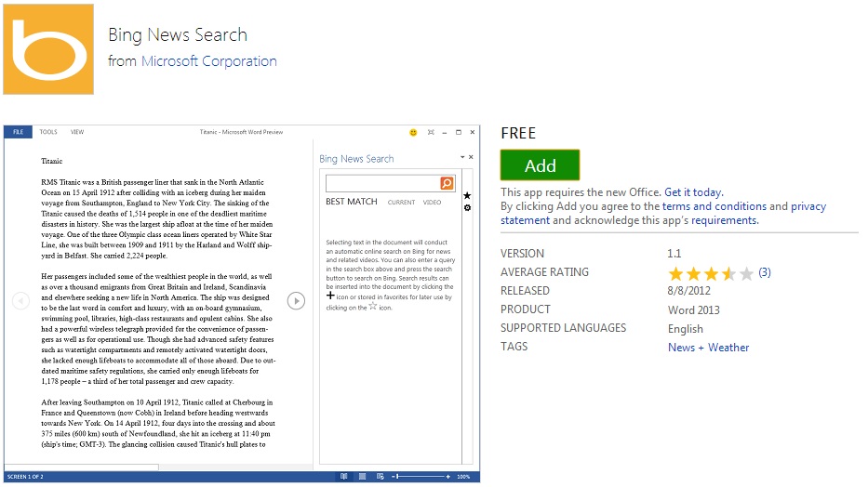Switch to the CURRENT tab
Screen dimensions: 868x487
[401, 203]
